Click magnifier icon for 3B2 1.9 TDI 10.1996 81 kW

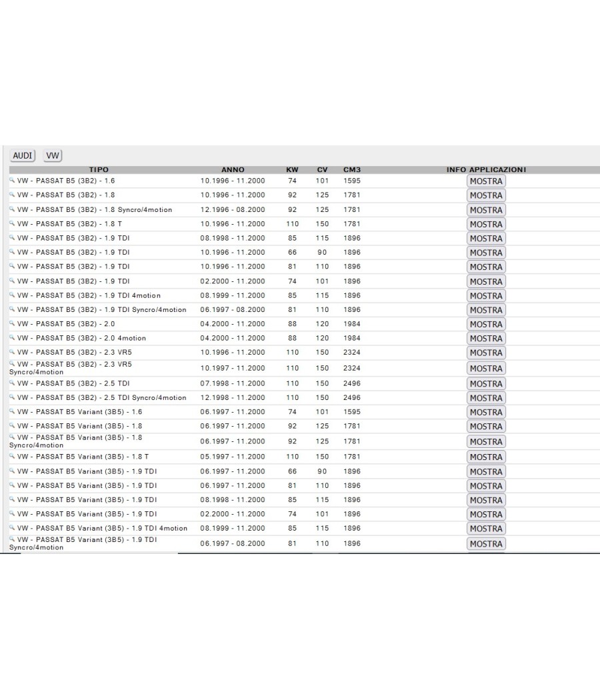pos(12,266)
